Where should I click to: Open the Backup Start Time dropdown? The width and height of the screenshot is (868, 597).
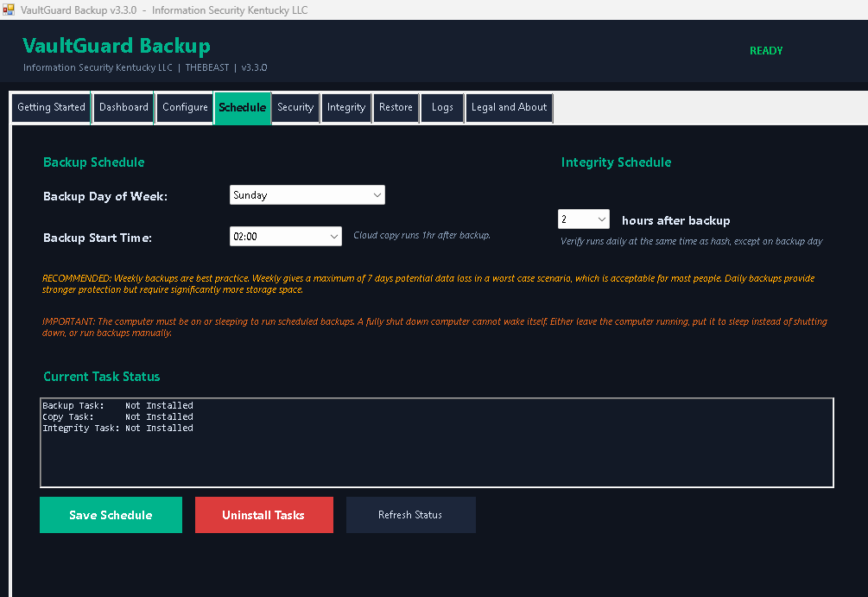(x=286, y=237)
